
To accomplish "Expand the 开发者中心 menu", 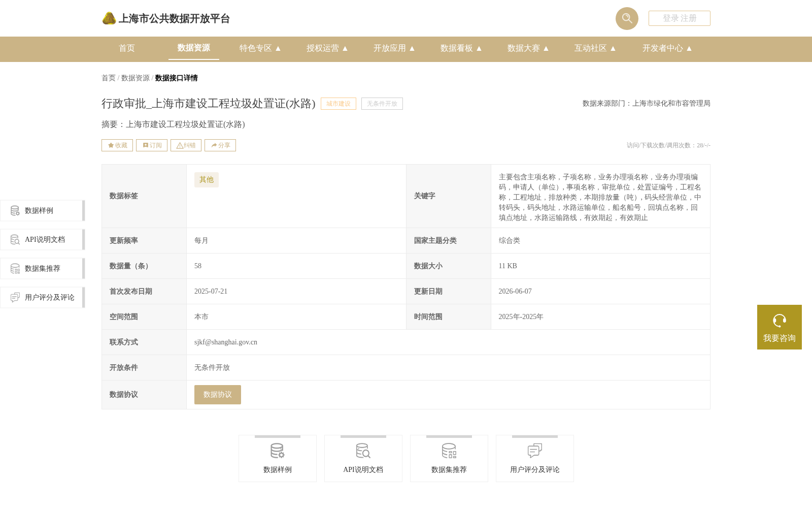I will coord(667,48).
